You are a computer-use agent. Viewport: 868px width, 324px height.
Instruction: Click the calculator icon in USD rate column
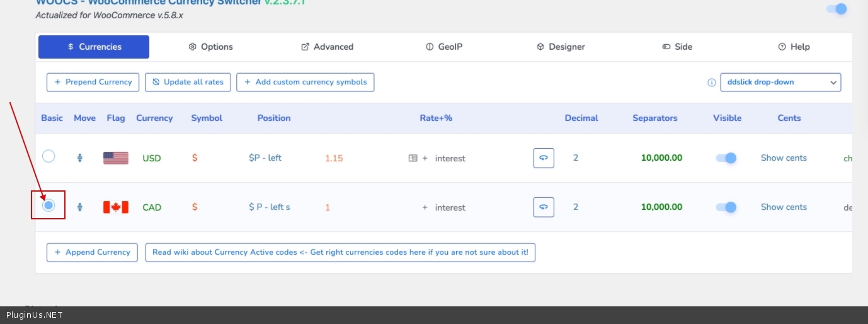(413, 158)
